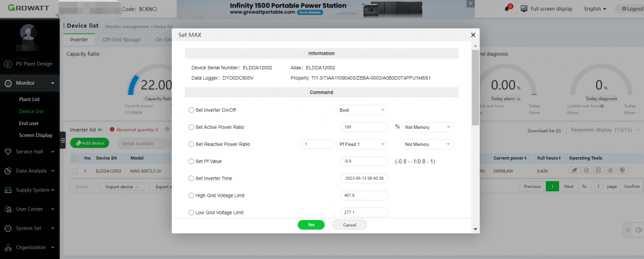The width and height of the screenshot is (644, 259).
Task: Click scrollbar up arrow in dialog
Action: (x=475, y=46)
